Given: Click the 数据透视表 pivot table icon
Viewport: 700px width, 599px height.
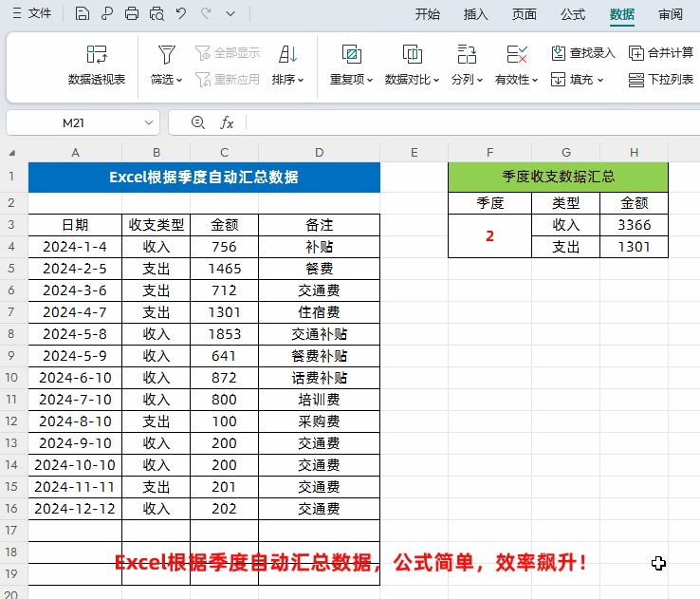Looking at the screenshot, I should (x=97, y=54).
